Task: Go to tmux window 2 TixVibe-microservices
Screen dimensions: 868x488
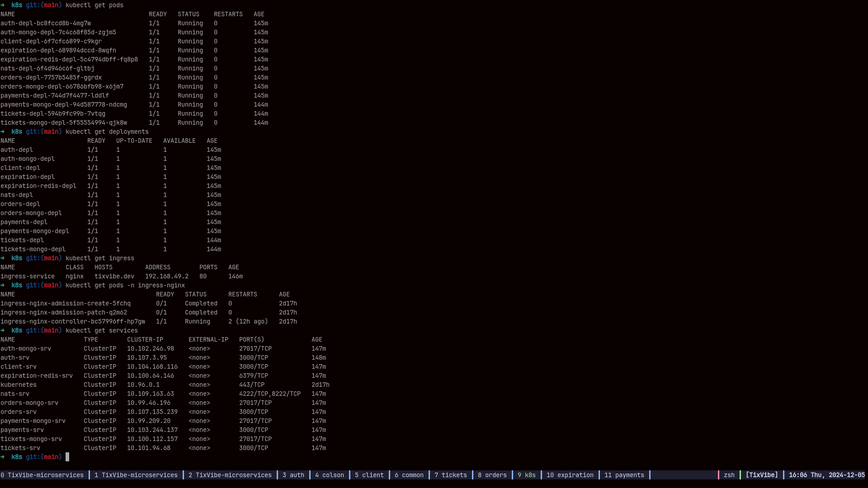Action: (x=230, y=475)
